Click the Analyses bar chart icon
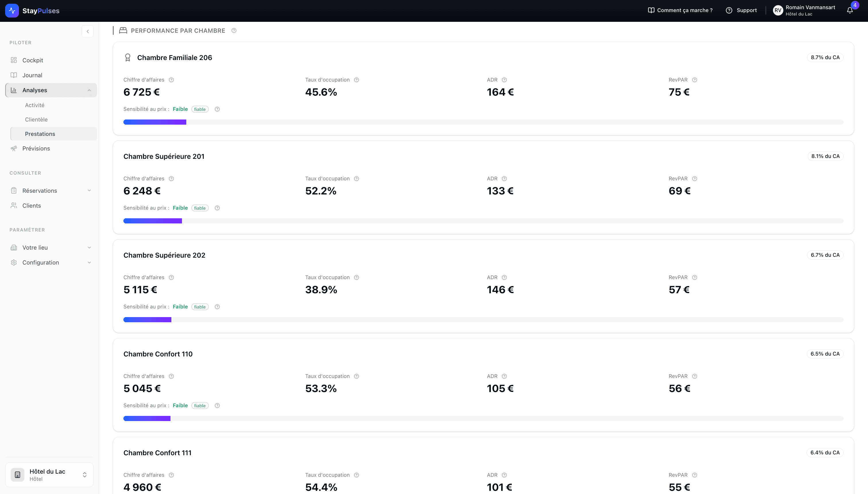 [x=13, y=90]
